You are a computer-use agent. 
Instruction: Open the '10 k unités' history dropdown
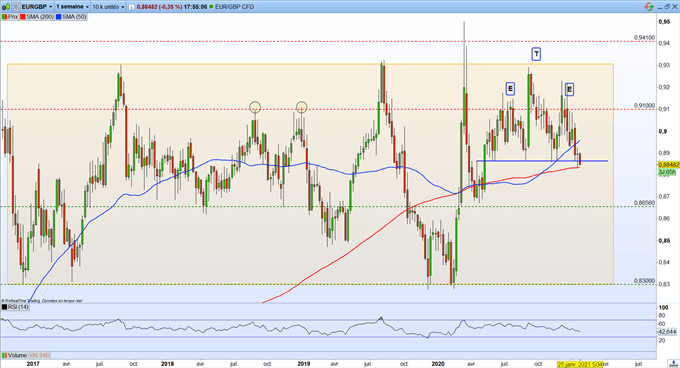108,7
